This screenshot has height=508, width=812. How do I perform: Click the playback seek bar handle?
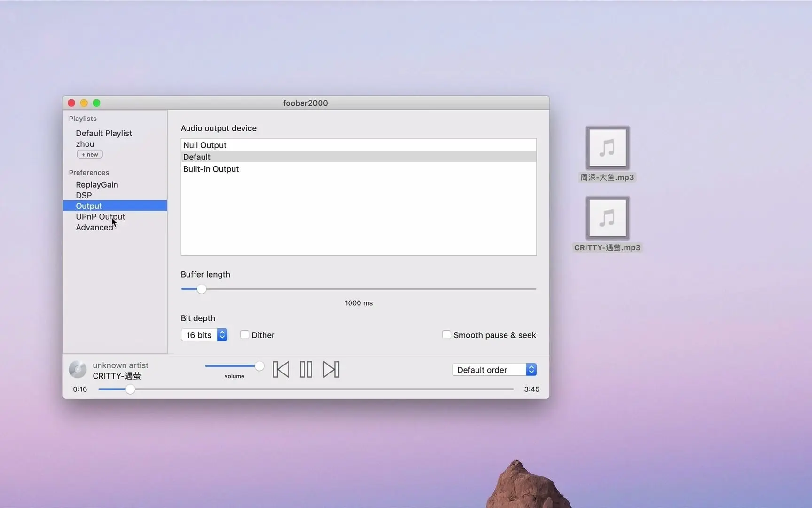[130, 389]
